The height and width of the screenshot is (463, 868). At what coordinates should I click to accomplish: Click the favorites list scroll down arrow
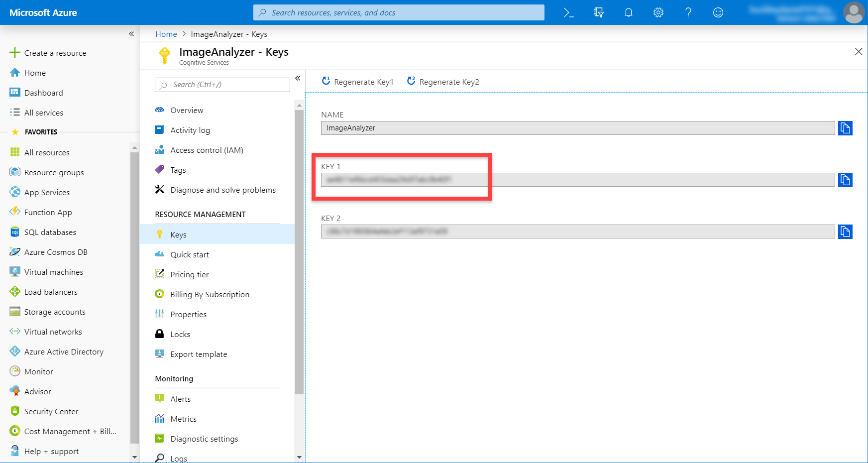tap(134, 457)
